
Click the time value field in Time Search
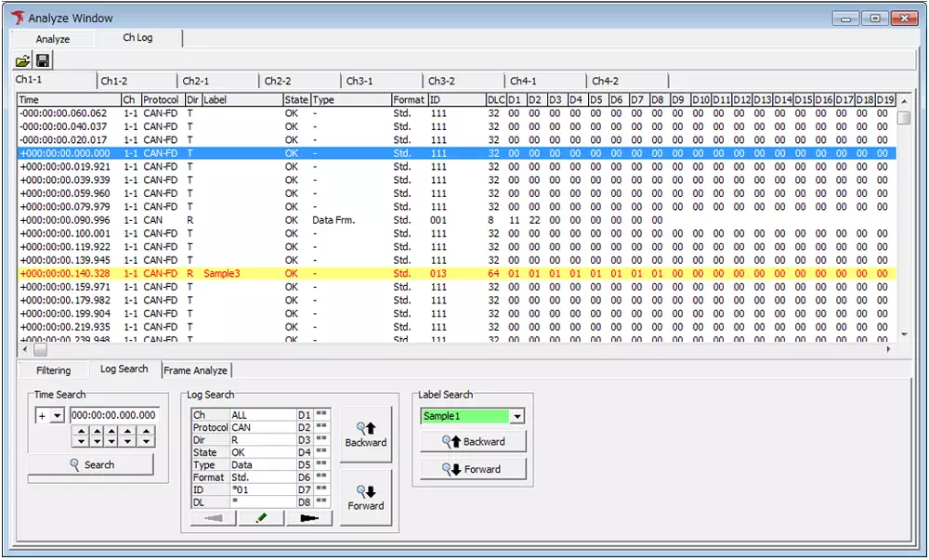click(x=113, y=415)
